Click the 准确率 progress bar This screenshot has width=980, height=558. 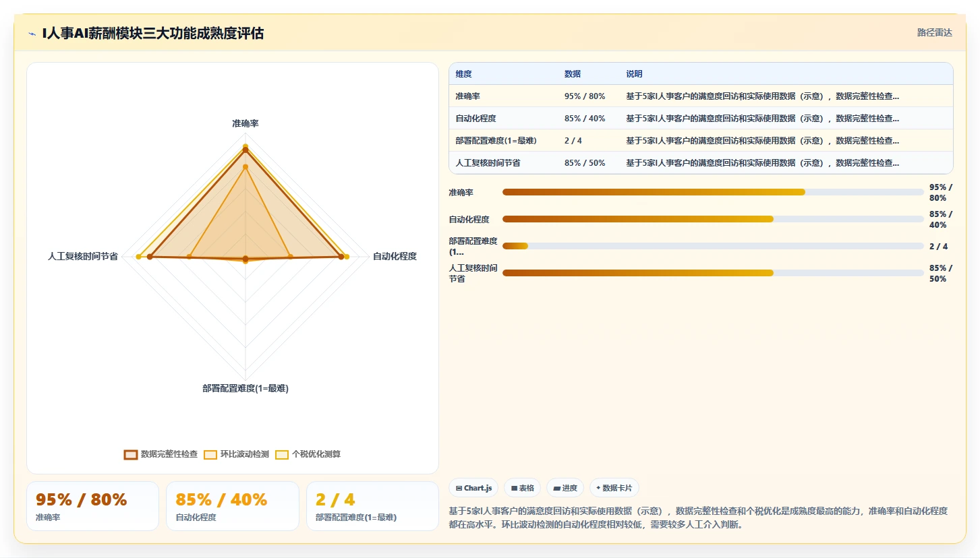713,192
